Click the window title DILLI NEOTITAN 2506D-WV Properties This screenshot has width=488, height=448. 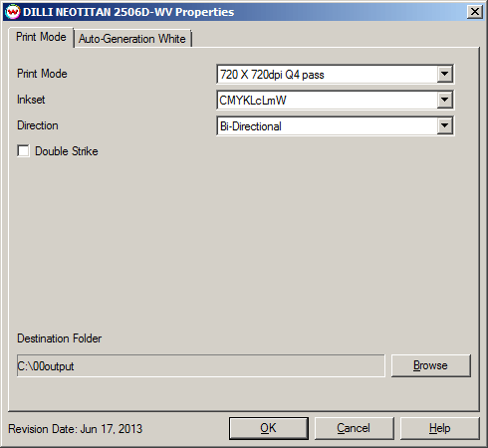click(128, 12)
